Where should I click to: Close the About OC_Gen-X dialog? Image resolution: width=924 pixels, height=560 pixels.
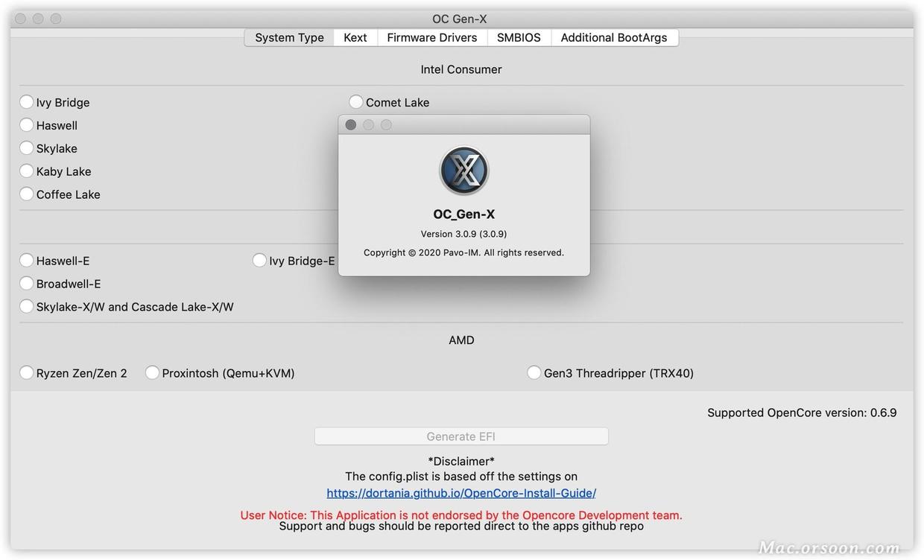[x=351, y=124]
